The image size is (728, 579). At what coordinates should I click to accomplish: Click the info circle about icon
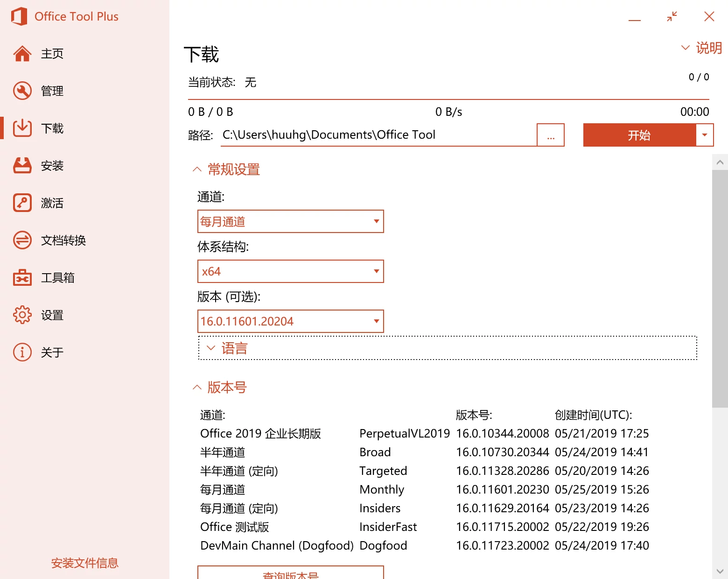click(22, 352)
